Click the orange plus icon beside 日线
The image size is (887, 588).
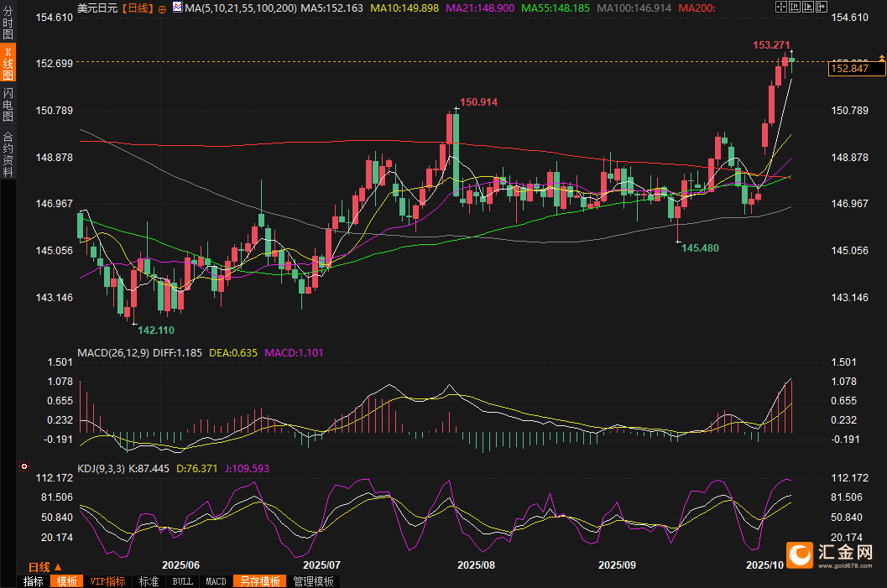point(162,8)
